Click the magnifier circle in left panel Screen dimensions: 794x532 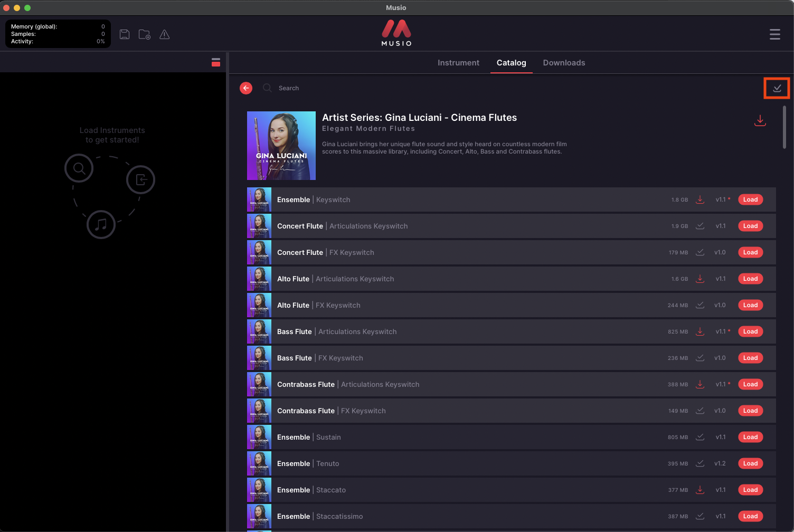pyautogui.click(x=79, y=168)
